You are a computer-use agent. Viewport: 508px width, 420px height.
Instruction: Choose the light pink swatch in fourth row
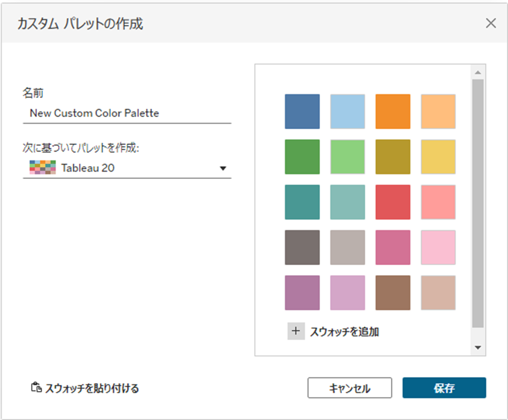tap(438, 247)
